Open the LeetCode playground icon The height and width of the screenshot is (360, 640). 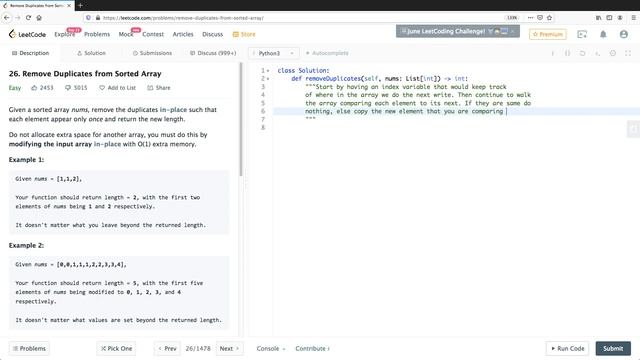[582, 34]
